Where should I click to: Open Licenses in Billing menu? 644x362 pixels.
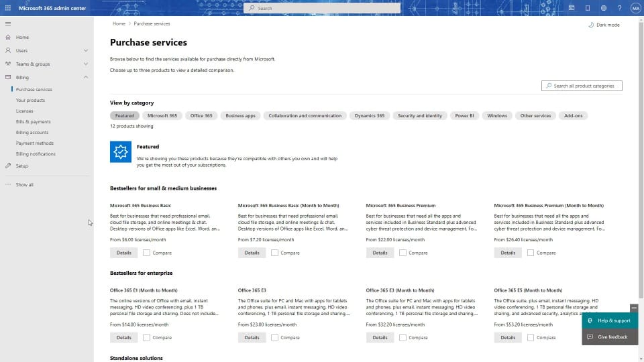24,111
